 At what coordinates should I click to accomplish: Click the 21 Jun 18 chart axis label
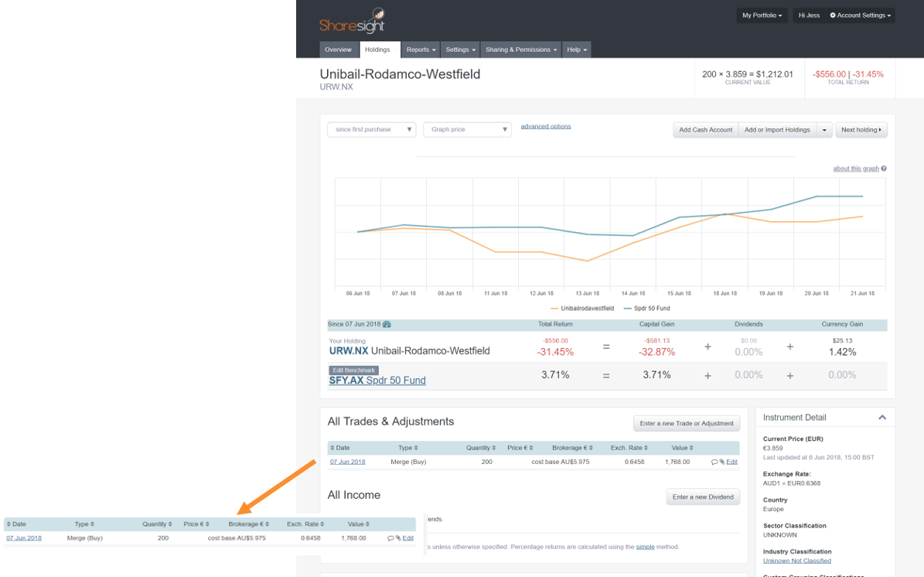pyautogui.click(x=863, y=293)
